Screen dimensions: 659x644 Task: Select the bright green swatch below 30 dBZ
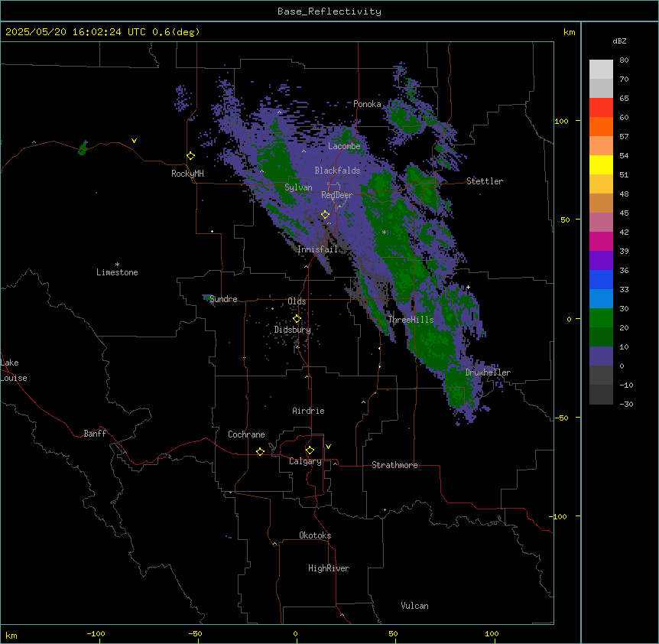point(602,318)
